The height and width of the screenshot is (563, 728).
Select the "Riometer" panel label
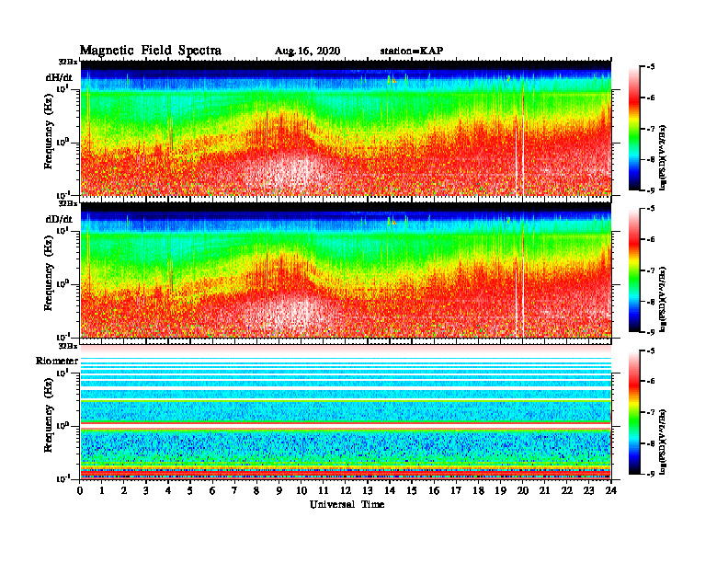[57, 361]
